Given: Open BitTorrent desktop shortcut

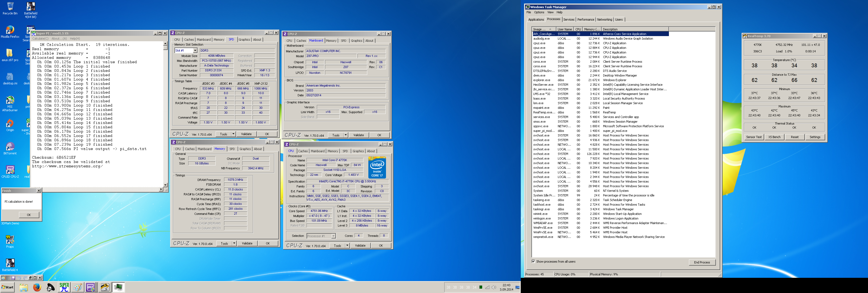Looking at the screenshot, I should pos(10,148).
